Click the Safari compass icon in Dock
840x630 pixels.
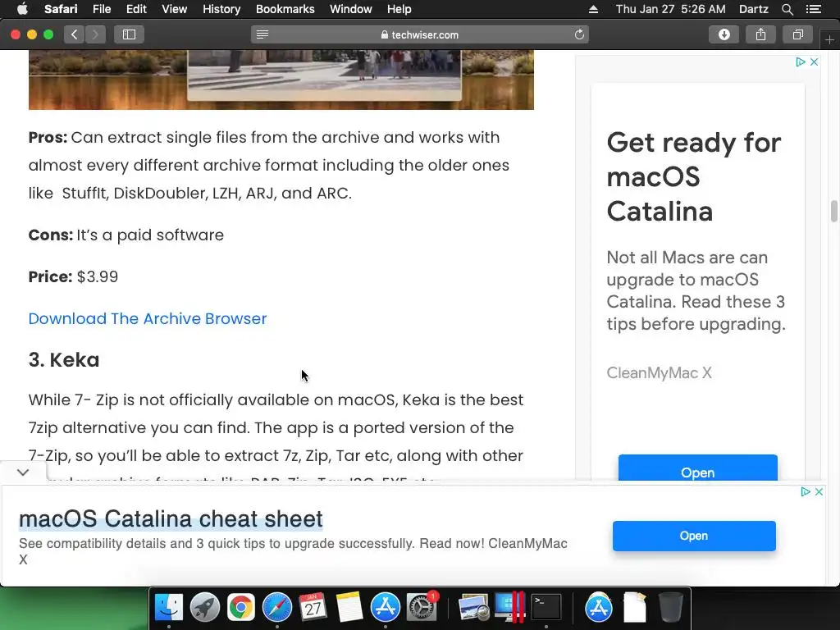277,608
